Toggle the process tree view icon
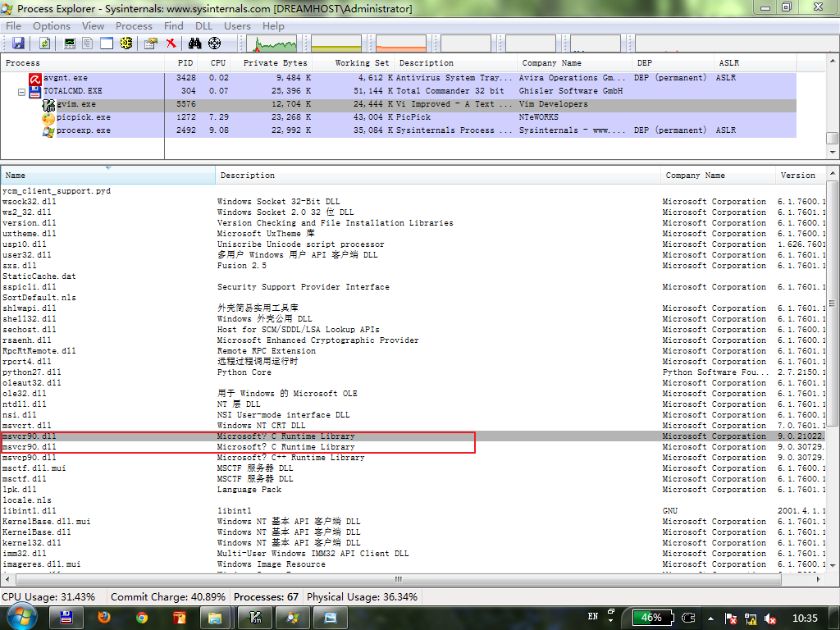Viewport: 840px width, 630px height. click(87, 43)
